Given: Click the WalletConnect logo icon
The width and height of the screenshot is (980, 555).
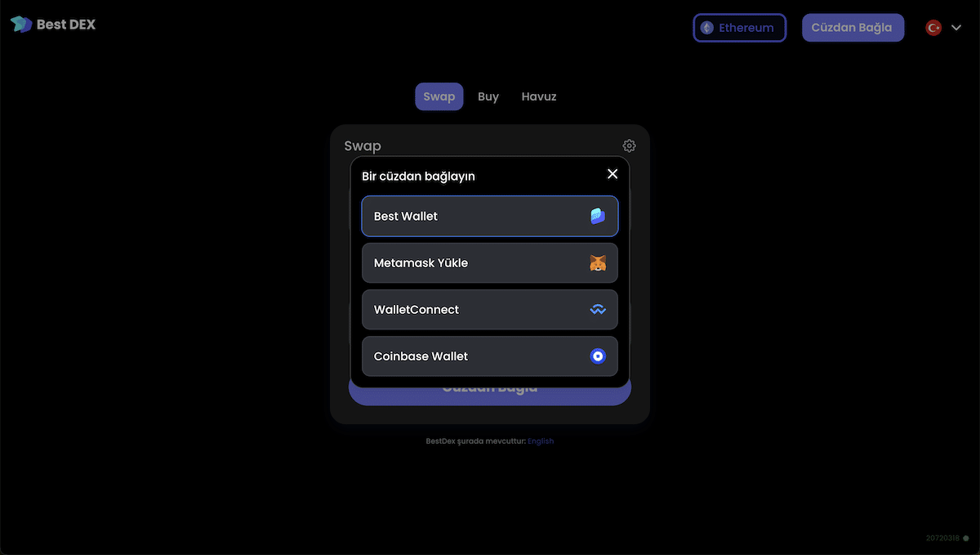Looking at the screenshot, I should pyautogui.click(x=598, y=310).
